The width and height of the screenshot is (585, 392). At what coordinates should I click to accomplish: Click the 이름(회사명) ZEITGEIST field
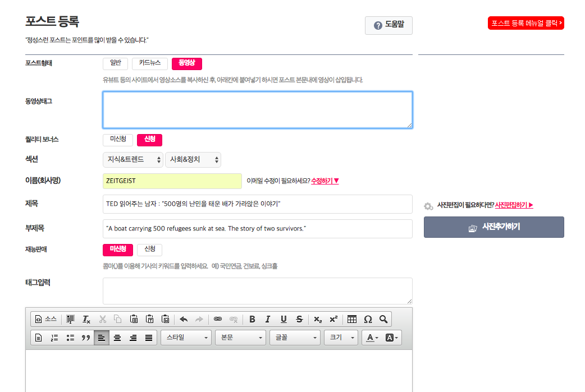[172, 181]
